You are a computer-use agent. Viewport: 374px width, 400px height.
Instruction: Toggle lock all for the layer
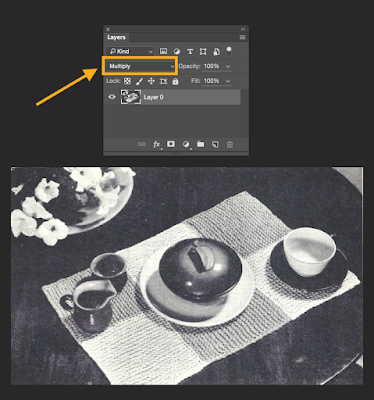(176, 81)
